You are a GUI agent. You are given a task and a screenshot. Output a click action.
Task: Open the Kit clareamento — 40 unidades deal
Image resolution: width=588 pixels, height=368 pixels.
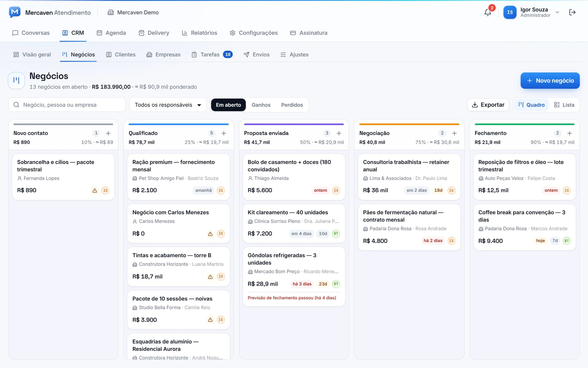pyautogui.click(x=294, y=223)
